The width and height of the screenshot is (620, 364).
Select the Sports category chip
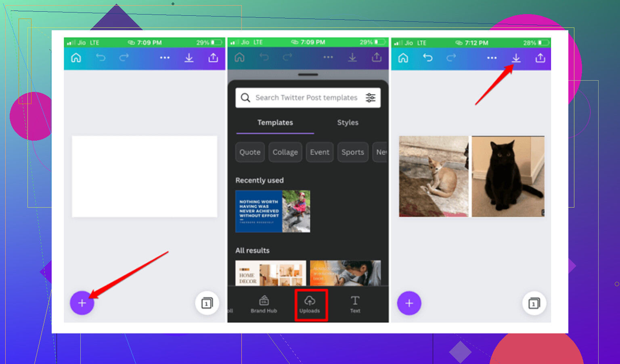pos(353,152)
